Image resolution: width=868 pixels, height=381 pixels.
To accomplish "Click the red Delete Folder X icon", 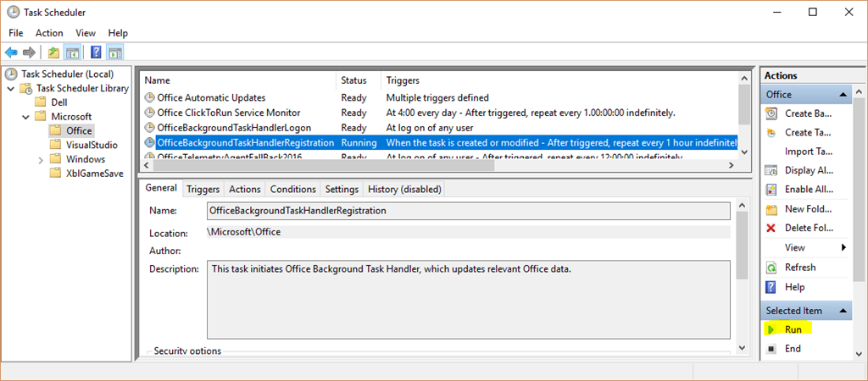I will coord(771,228).
